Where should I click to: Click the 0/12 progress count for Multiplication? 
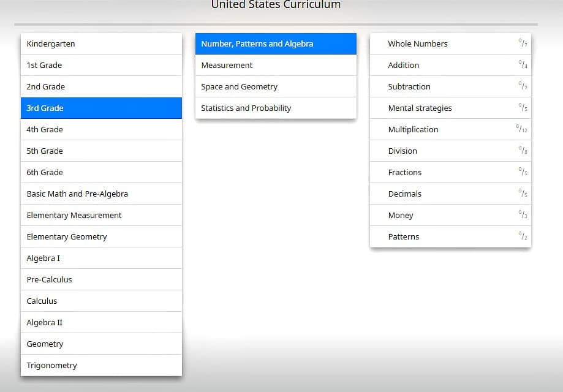click(x=522, y=129)
